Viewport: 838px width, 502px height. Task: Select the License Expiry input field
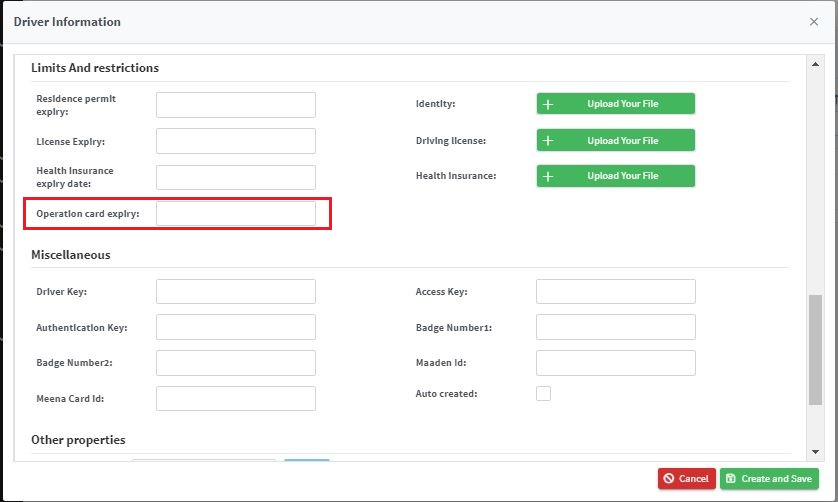click(x=236, y=141)
